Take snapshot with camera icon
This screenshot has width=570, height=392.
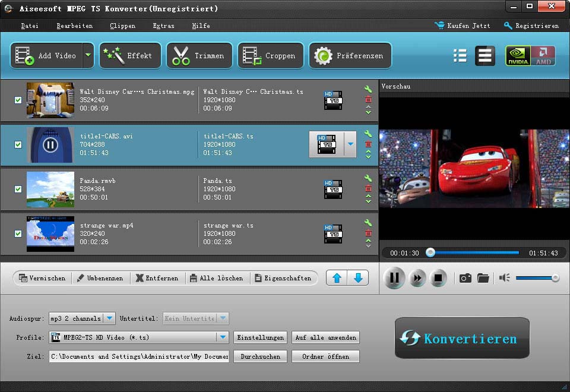pyautogui.click(x=465, y=278)
